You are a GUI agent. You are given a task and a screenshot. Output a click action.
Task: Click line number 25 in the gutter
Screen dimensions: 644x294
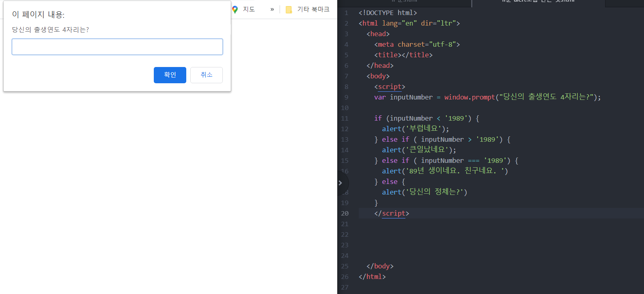(345, 266)
